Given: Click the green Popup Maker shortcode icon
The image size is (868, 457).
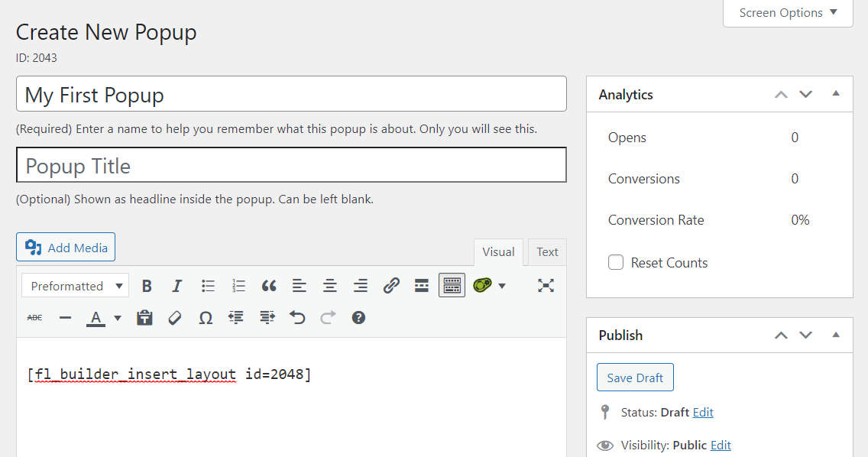Looking at the screenshot, I should [x=482, y=286].
